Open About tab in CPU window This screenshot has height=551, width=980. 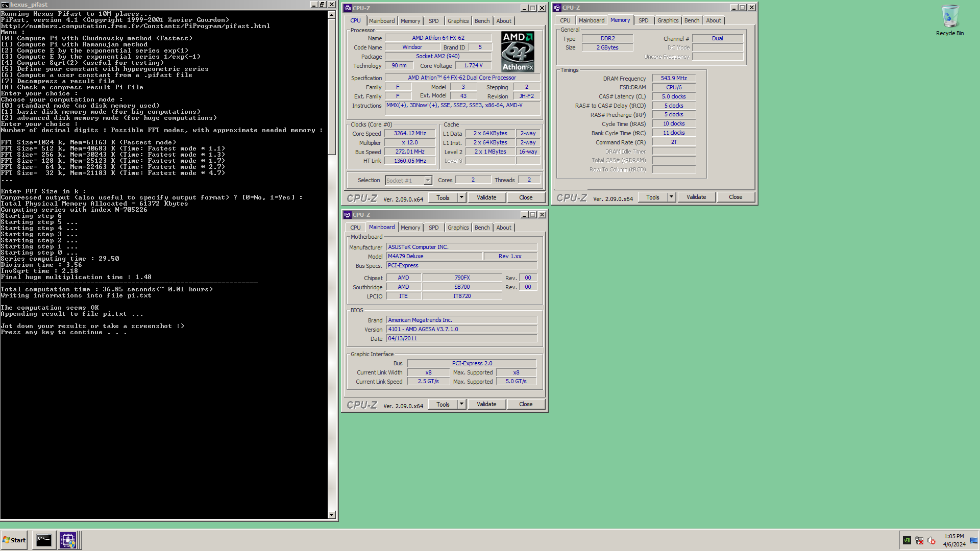tap(504, 21)
